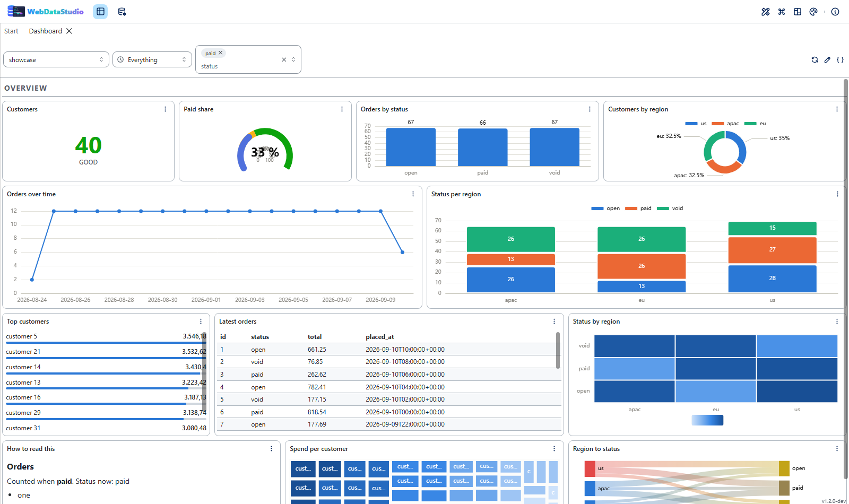
Task: Open Customers by region card menu
Action: 837,109
